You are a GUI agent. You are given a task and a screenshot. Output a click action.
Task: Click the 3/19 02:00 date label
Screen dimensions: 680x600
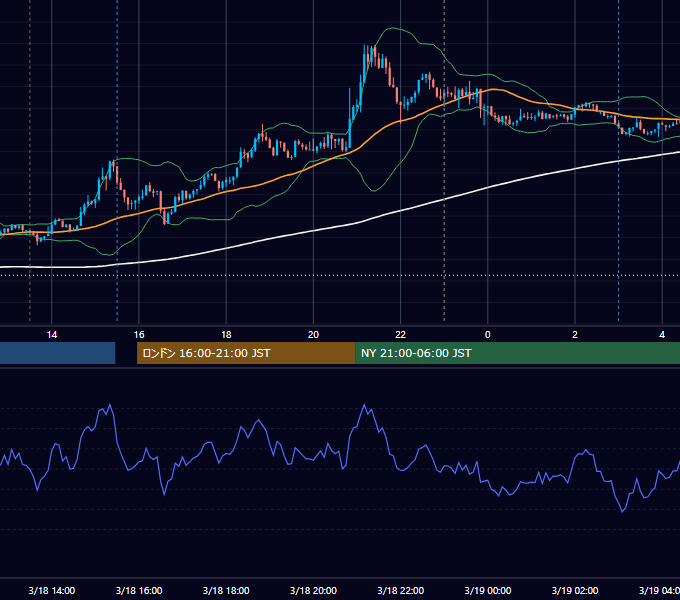[575, 590]
